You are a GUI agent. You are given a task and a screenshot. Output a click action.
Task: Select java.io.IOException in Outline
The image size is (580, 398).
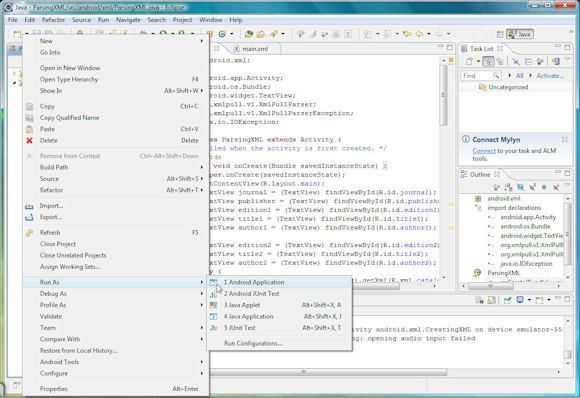tap(526, 263)
